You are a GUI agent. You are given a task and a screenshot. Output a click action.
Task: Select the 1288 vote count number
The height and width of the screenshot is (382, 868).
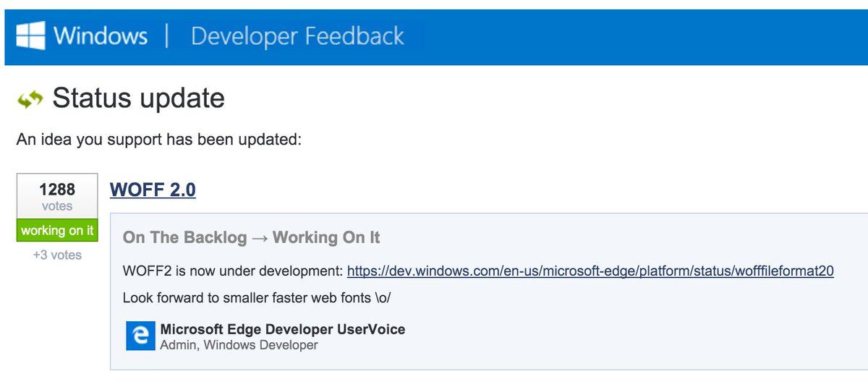57,190
